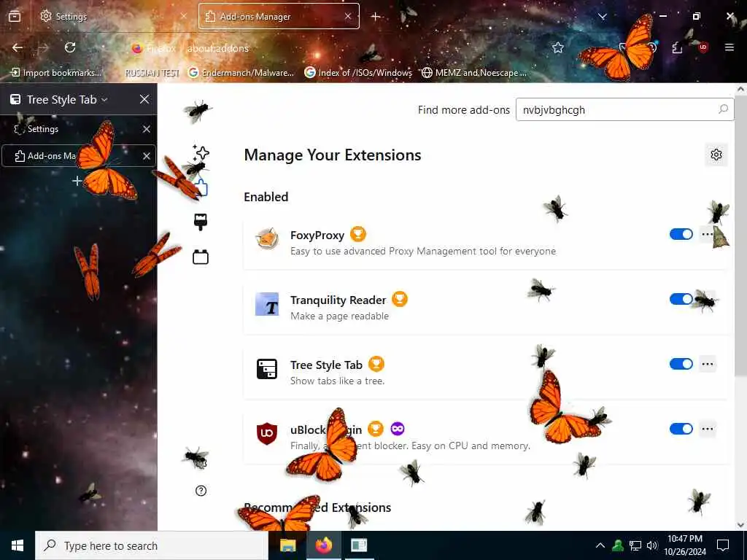Screen dimensions: 747x560
Task: Open the Windows Start menu
Action: (18, 545)
